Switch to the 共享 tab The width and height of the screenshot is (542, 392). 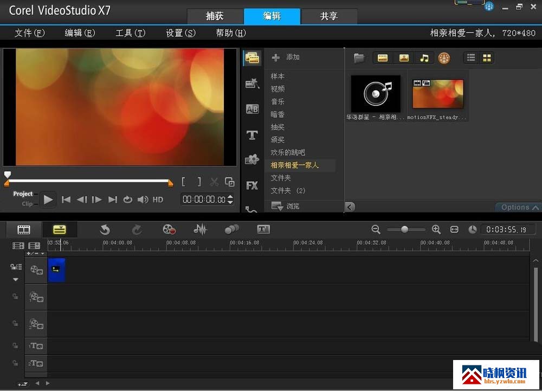[328, 16]
